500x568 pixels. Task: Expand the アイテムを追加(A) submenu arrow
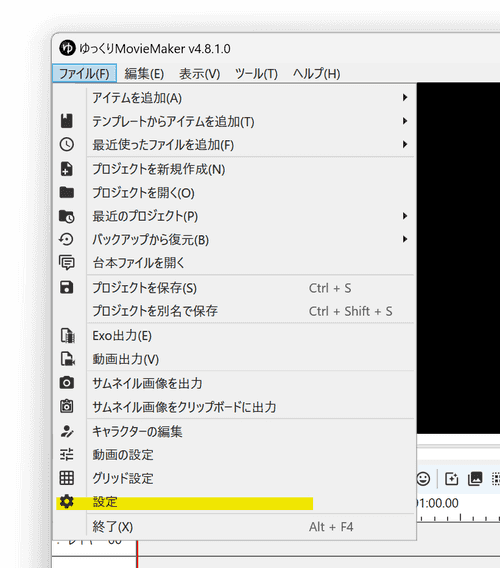[x=405, y=97]
